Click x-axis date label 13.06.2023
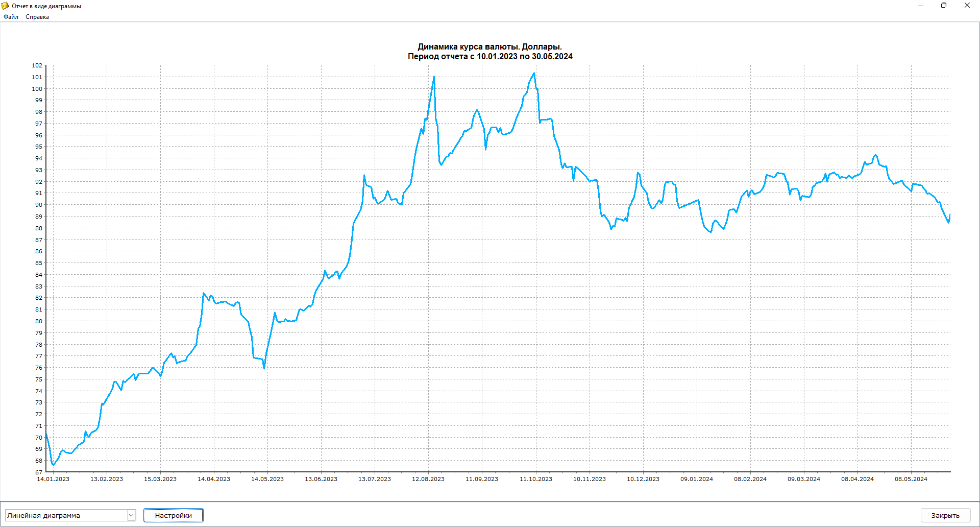980x527 pixels. tap(321, 479)
